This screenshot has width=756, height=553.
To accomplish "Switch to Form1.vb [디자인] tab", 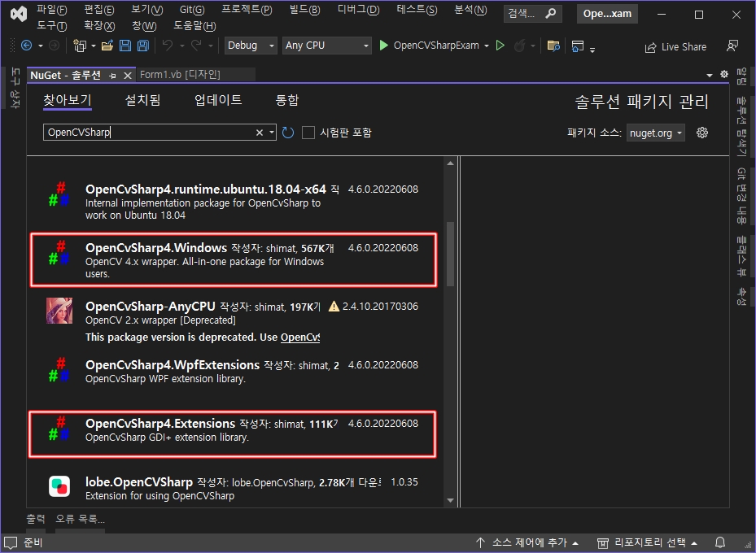I will pyautogui.click(x=180, y=75).
